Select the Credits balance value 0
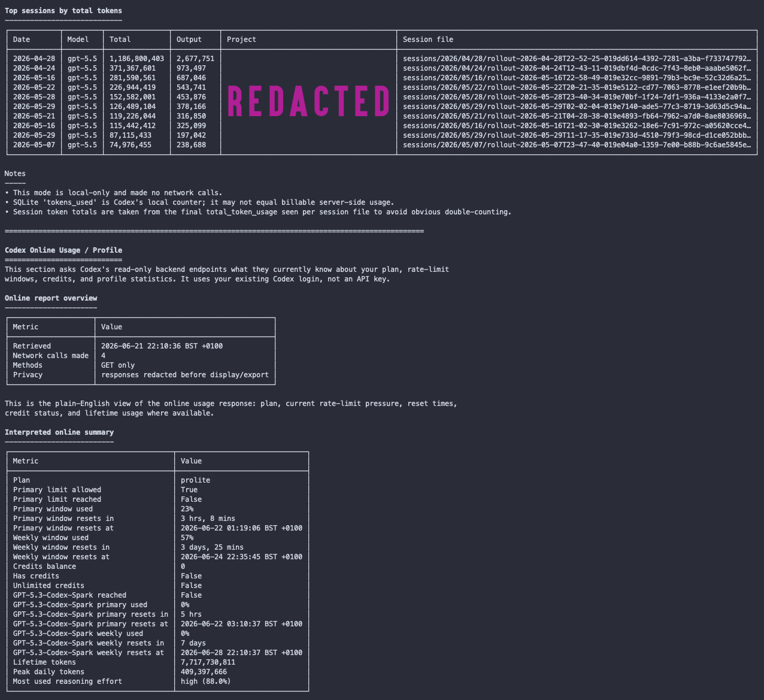 click(x=183, y=566)
